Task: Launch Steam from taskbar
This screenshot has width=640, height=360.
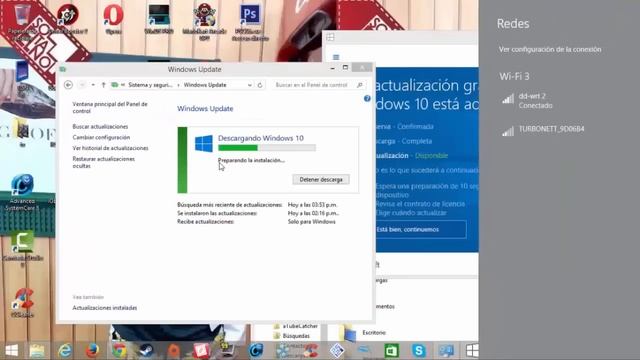Action: 146,350
